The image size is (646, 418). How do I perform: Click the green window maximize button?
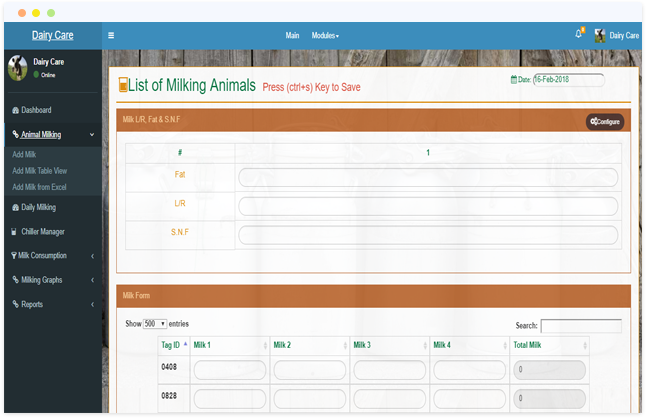51,13
